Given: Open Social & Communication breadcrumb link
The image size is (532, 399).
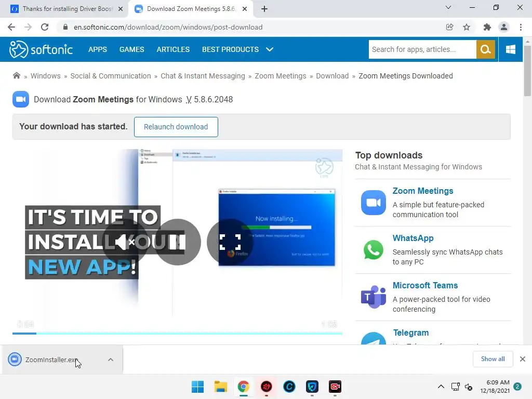Looking at the screenshot, I should pyautogui.click(x=111, y=76).
